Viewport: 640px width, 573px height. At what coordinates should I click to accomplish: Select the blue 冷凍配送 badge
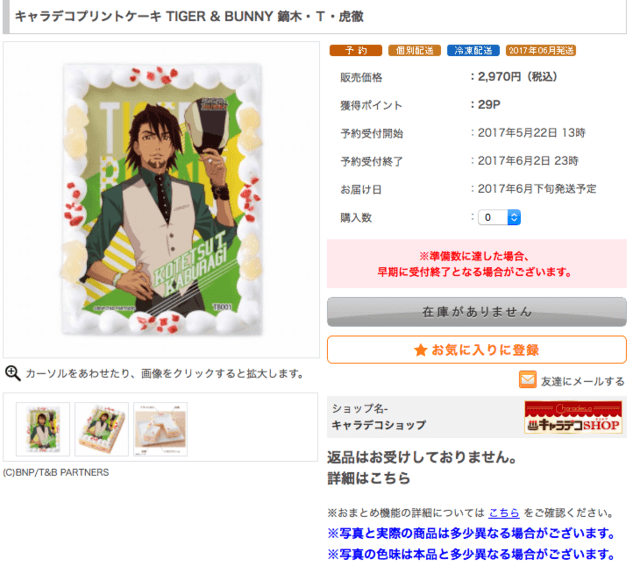pos(473,50)
